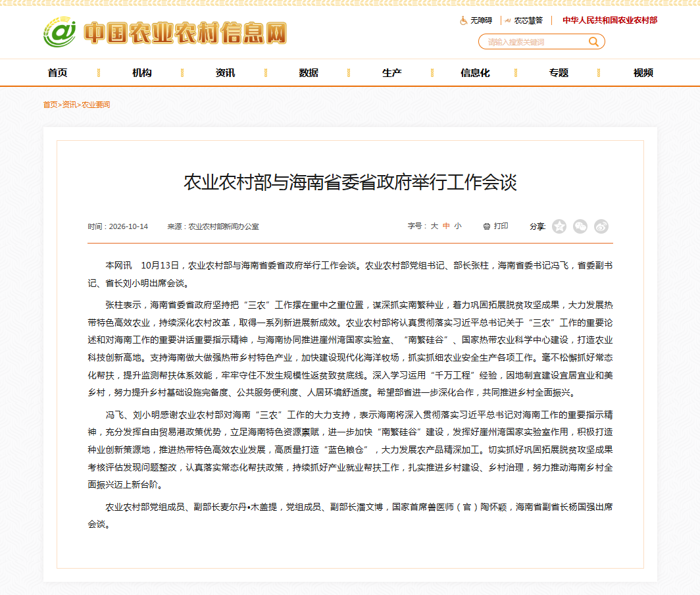Click the accessibility wheelchair icon

(x=464, y=20)
